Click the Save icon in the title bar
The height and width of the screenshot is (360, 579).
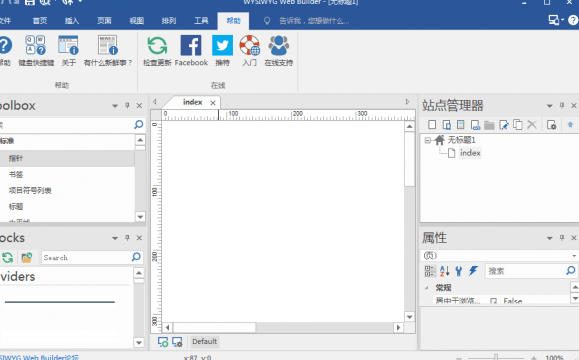coord(30,3)
